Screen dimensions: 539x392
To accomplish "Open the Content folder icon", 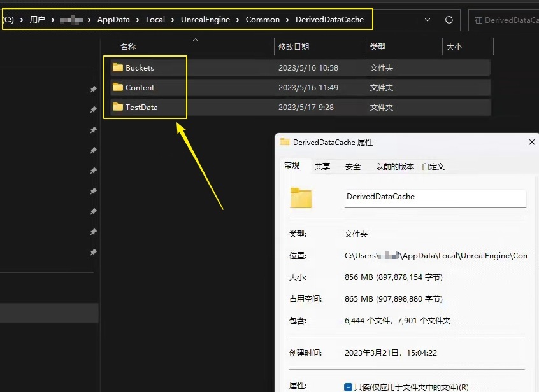I will coord(118,87).
